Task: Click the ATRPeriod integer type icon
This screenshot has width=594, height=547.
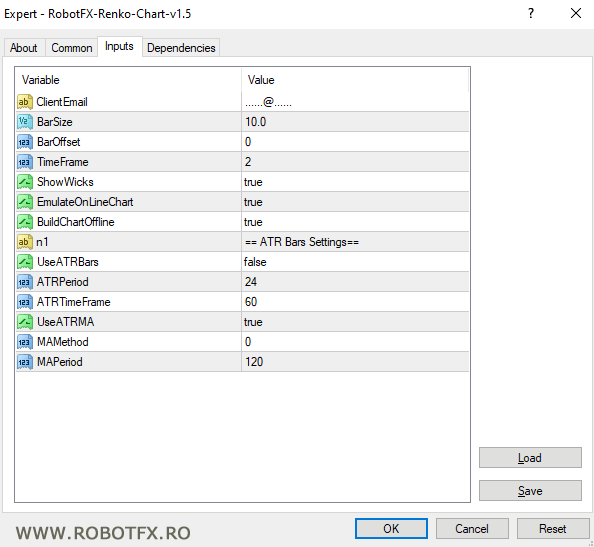Action: tap(25, 282)
